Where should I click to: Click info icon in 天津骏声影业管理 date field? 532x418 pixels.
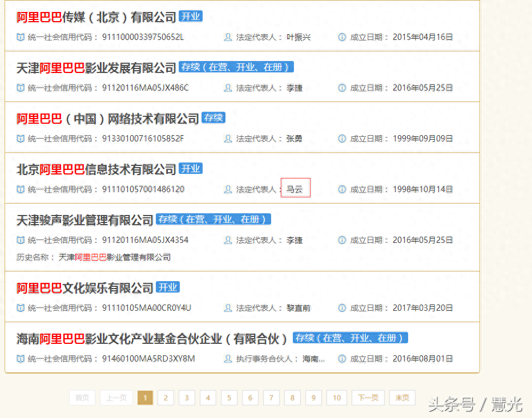342,240
